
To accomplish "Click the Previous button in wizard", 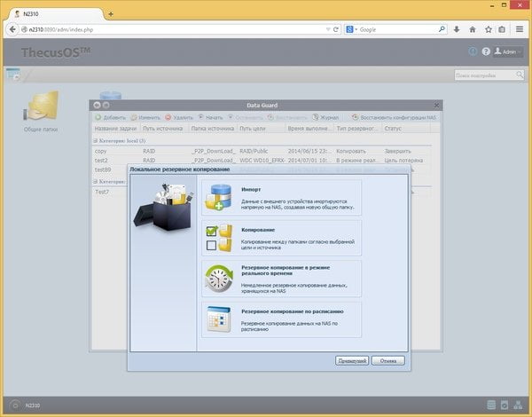I will [352, 360].
